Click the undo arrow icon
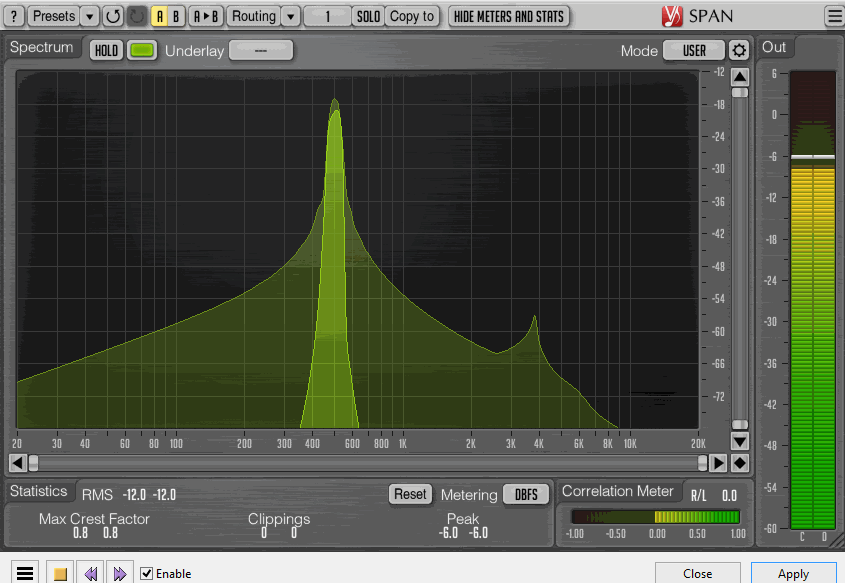 [x=113, y=16]
